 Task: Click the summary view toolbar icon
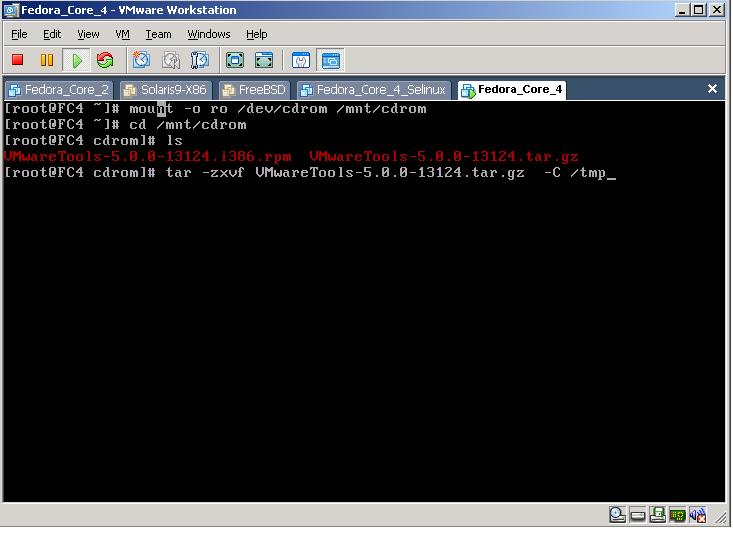pyautogui.click(x=301, y=60)
